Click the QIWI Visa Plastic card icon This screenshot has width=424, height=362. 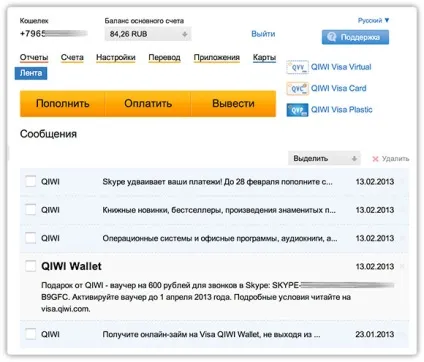tap(297, 110)
